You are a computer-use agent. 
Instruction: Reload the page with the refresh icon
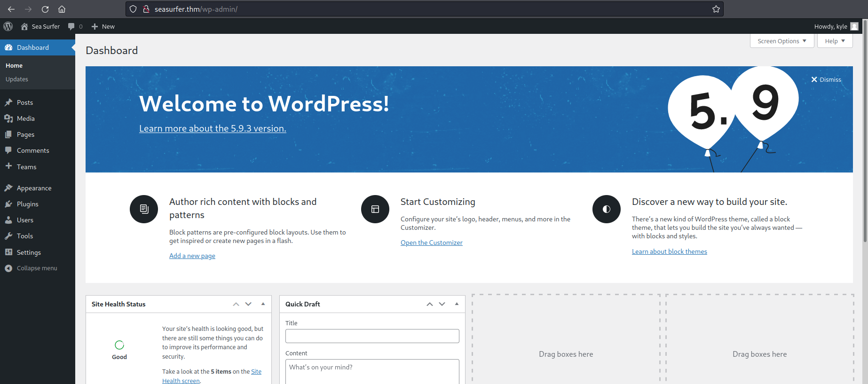pos(45,9)
